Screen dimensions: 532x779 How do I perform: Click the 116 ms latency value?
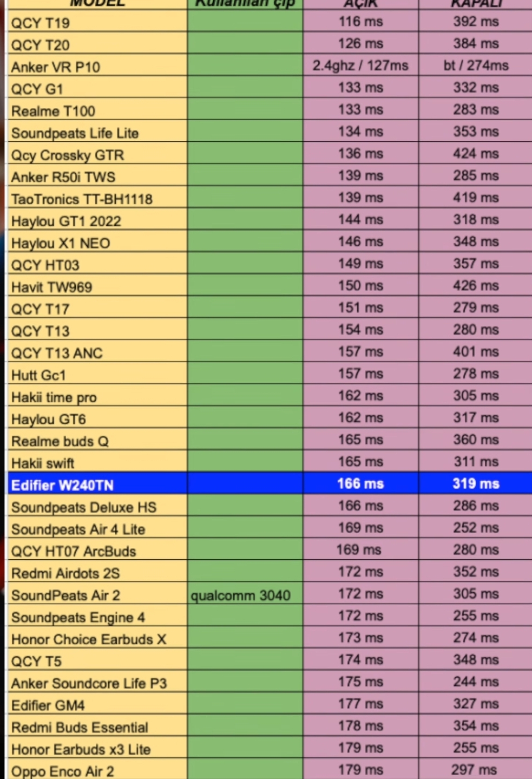(360, 22)
